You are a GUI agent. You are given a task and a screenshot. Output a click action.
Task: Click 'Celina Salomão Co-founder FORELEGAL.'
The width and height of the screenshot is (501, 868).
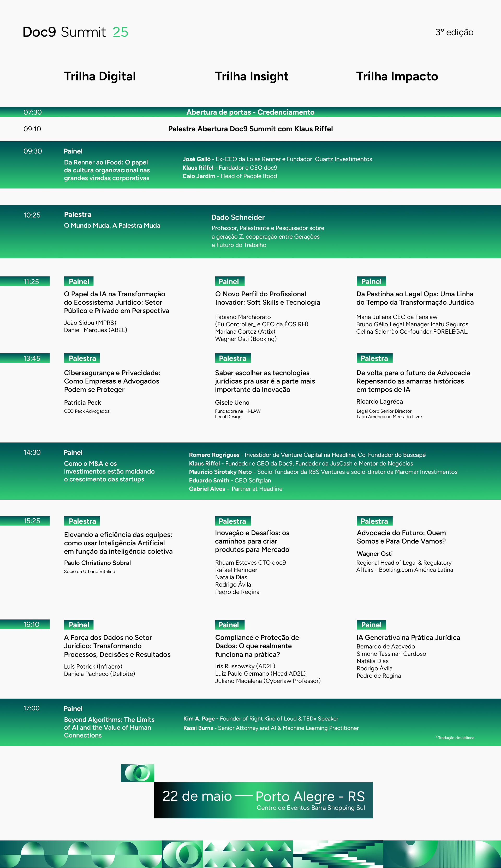412,332
